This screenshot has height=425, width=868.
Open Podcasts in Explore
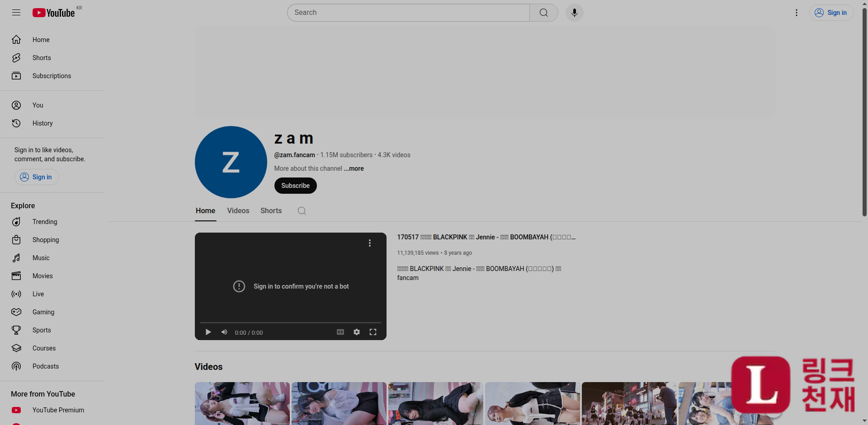(52, 366)
